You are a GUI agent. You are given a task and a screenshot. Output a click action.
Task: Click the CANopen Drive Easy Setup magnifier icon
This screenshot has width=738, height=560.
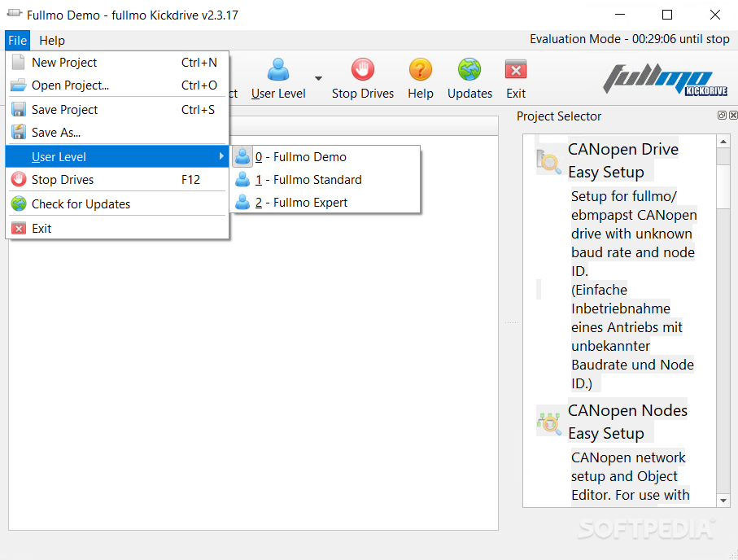point(548,161)
